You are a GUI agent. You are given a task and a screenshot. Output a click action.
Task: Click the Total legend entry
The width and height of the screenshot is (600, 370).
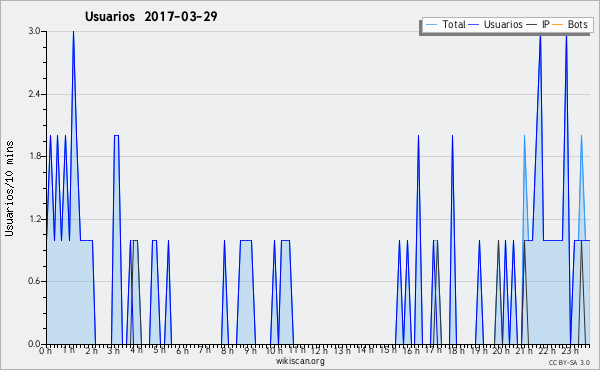pos(445,24)
